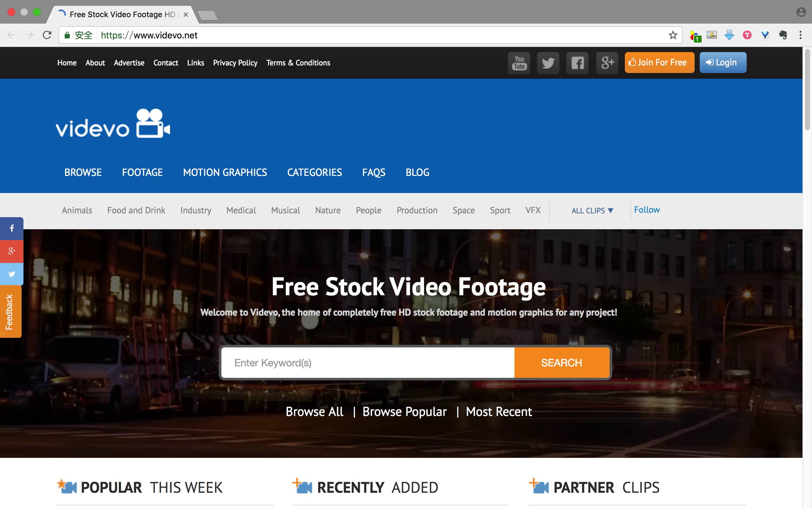Open the Chrome profile avatar icon
Image resolution: width=812 pixels, height=508 pixels.
point(801,12)
